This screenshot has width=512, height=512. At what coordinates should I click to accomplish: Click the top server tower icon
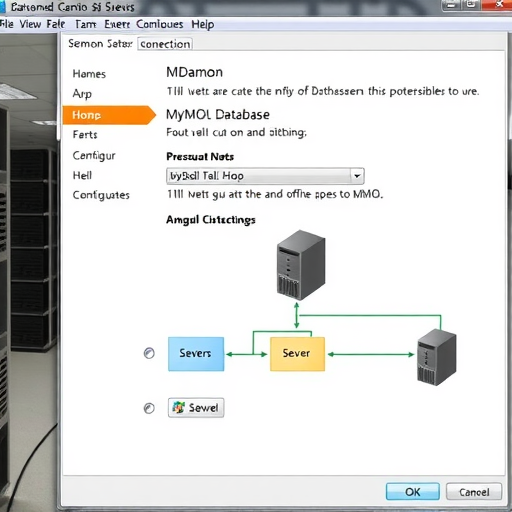point(301,265)
